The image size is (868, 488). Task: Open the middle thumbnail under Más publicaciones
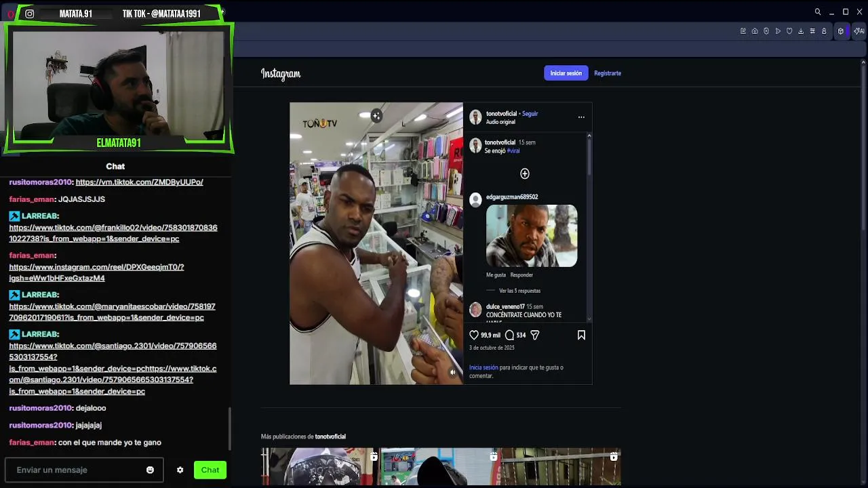[441, 466]
